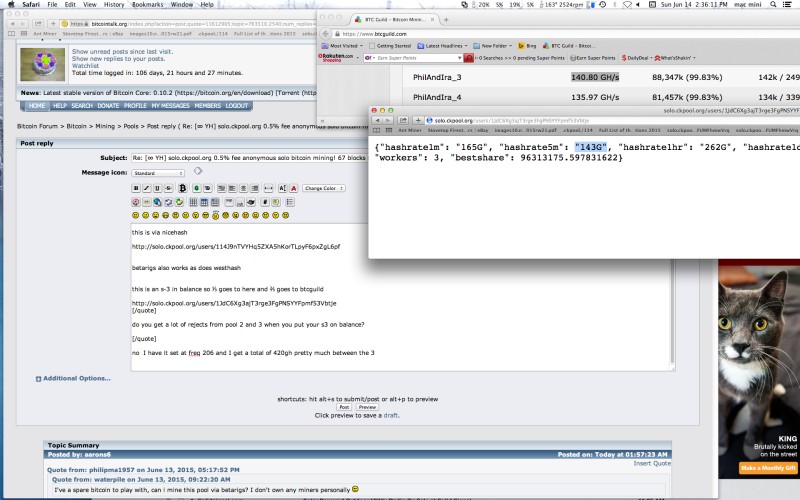
Task: Click the Post button
Action: coord(344,407)
